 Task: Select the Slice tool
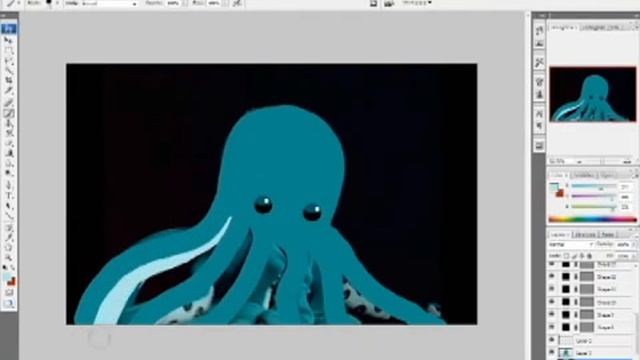tap(9, 91)
